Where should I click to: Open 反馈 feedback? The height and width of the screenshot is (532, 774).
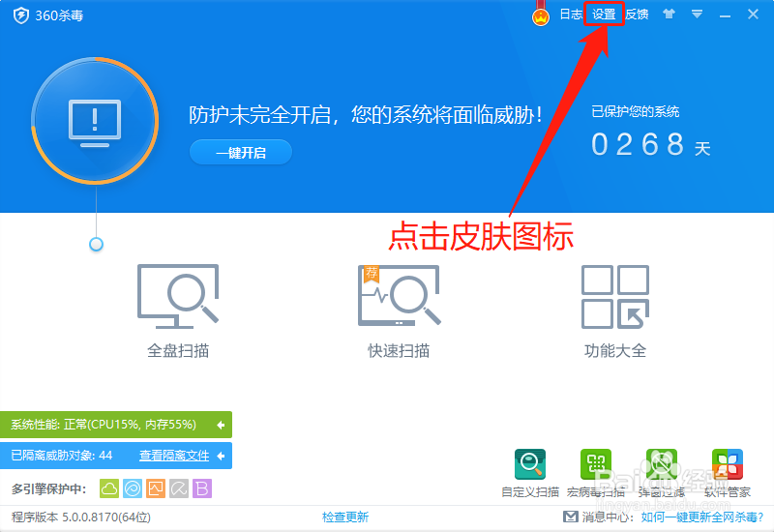point(637,15)
